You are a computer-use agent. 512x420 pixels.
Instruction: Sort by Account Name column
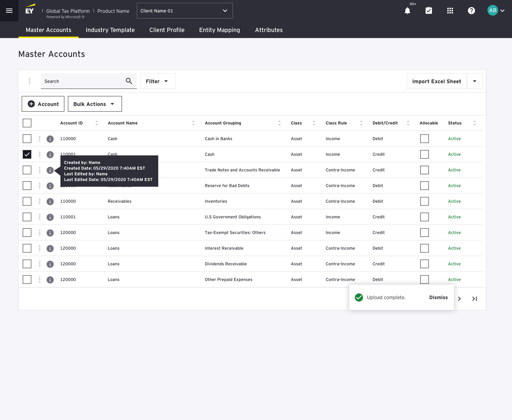(x=193, y=123)
